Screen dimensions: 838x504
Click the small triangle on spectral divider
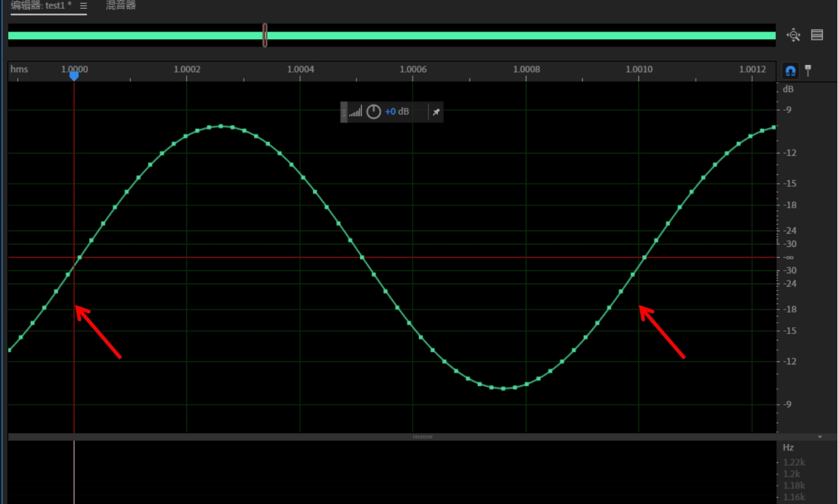click(x=820, y=437)
